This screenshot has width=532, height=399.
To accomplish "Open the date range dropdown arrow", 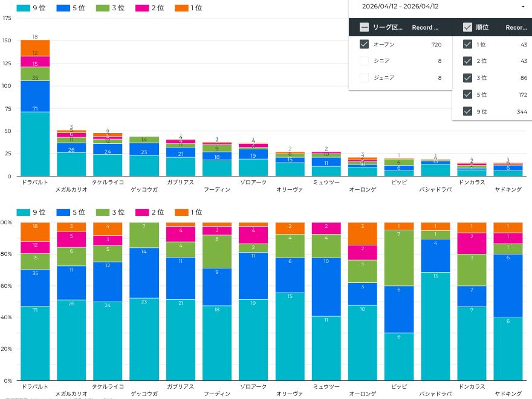I will tap(523, 7).
